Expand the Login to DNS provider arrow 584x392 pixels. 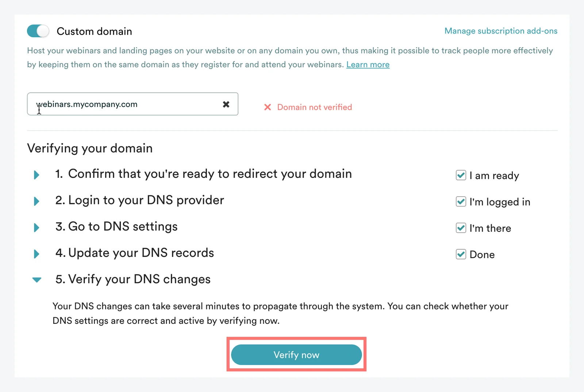point(36,201)
